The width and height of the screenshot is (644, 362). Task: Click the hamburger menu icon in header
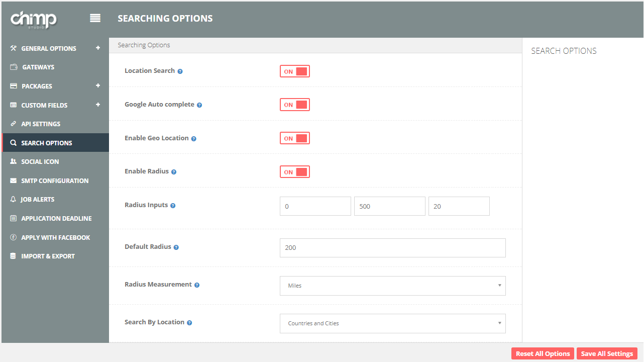[95, 18]
